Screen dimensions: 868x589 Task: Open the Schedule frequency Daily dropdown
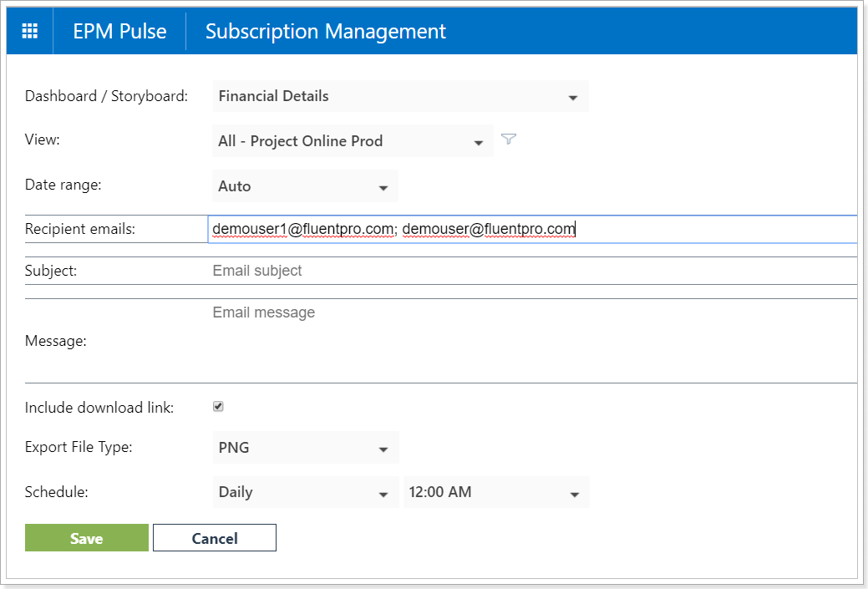point(306,492)
